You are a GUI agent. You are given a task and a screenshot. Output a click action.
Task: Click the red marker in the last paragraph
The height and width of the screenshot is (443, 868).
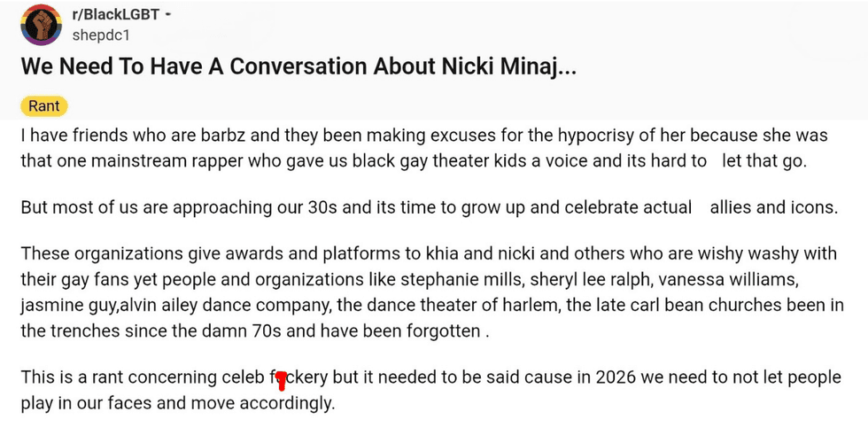pyautogui.click(x=282, y=381)
